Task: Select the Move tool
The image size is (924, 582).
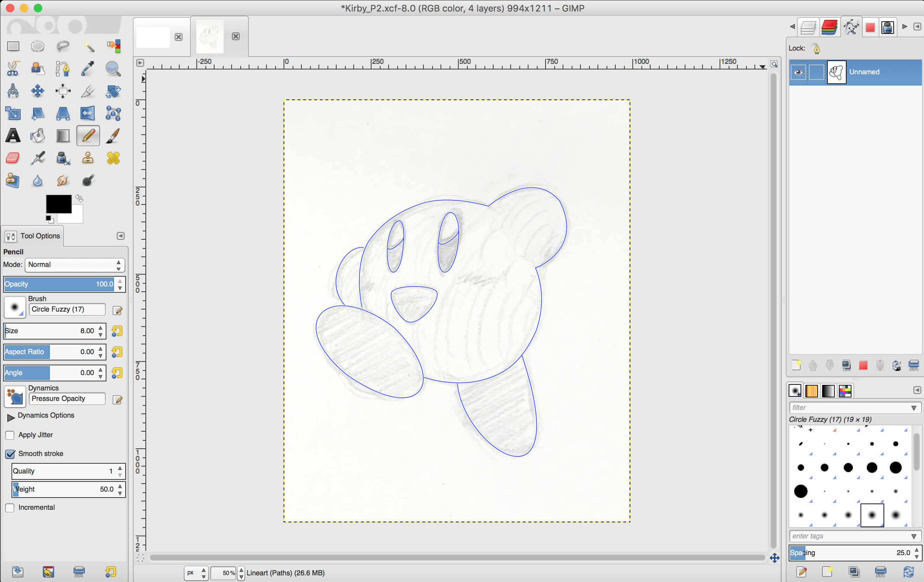Action: [x=38, y=91]
